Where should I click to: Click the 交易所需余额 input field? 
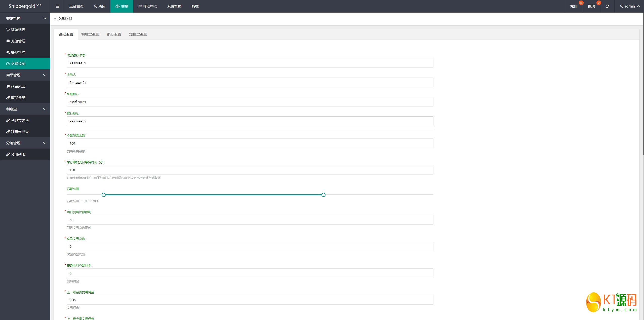point(250,143)
